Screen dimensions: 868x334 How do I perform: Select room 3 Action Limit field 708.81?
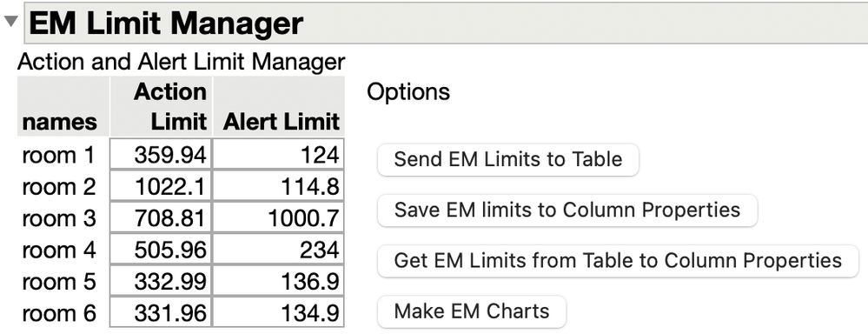pyautogui.click(x=161, y=217)
